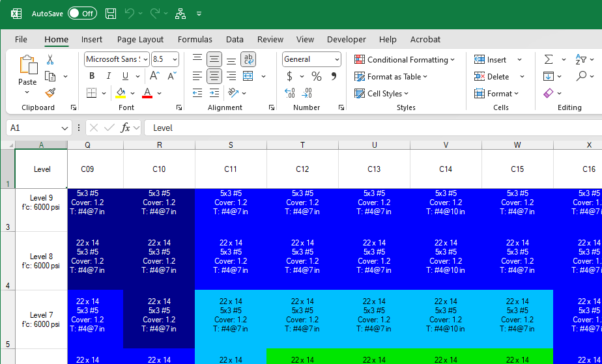Click the Increase Font Size icon
Screen dimensions: 602x364
[156, 76]
